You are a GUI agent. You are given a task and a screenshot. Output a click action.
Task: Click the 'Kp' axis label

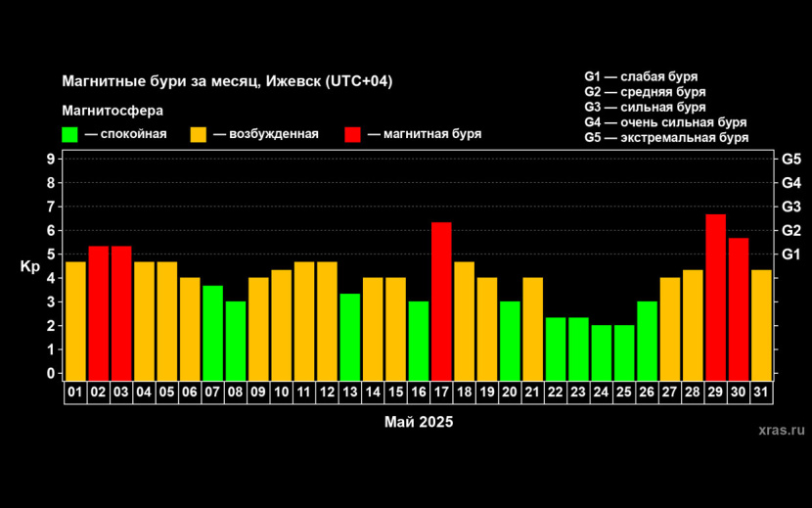pyautogui.click(x=30, y=266)
